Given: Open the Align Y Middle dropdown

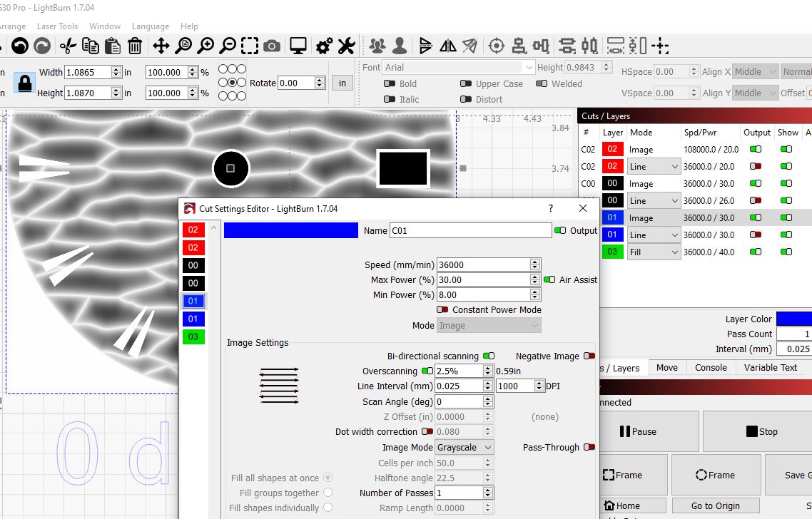Looking at the screenshot, I should coord(756,93).
